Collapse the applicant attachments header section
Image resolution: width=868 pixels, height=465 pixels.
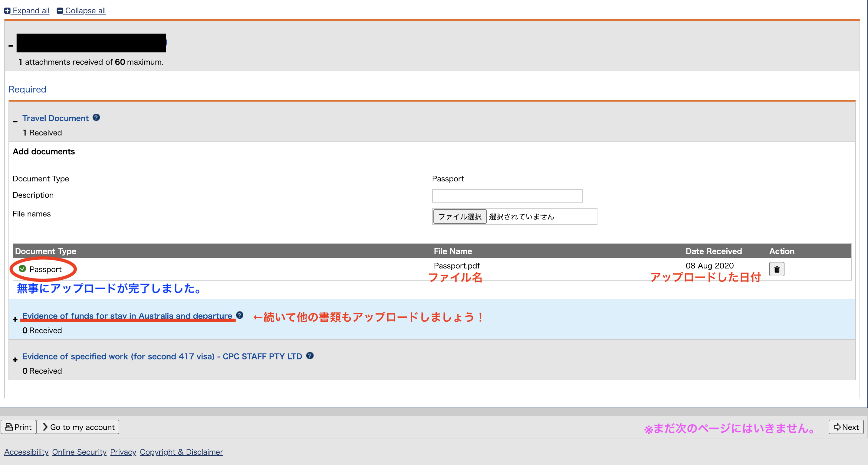11,46
